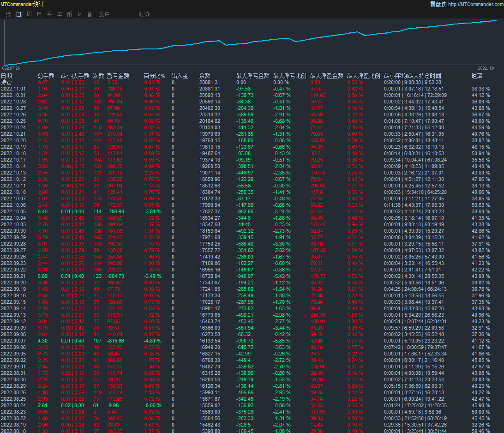Select the 年 yearly tab

tap(59, 14)
